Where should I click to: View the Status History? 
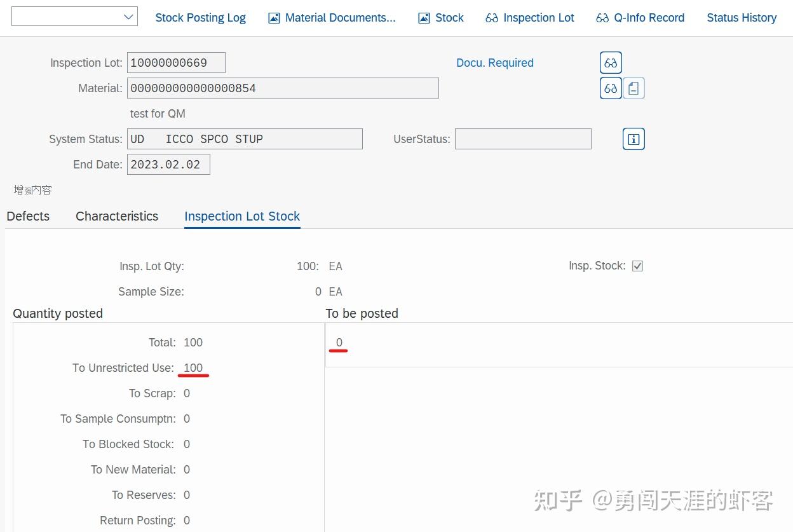pos(742,17)
